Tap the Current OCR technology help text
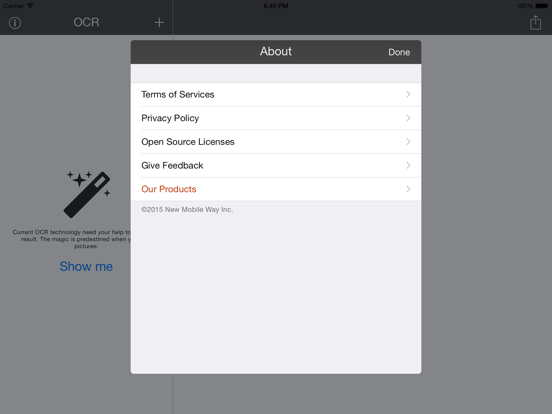Viewport: 552px width, 414px height. pos(72,239)
